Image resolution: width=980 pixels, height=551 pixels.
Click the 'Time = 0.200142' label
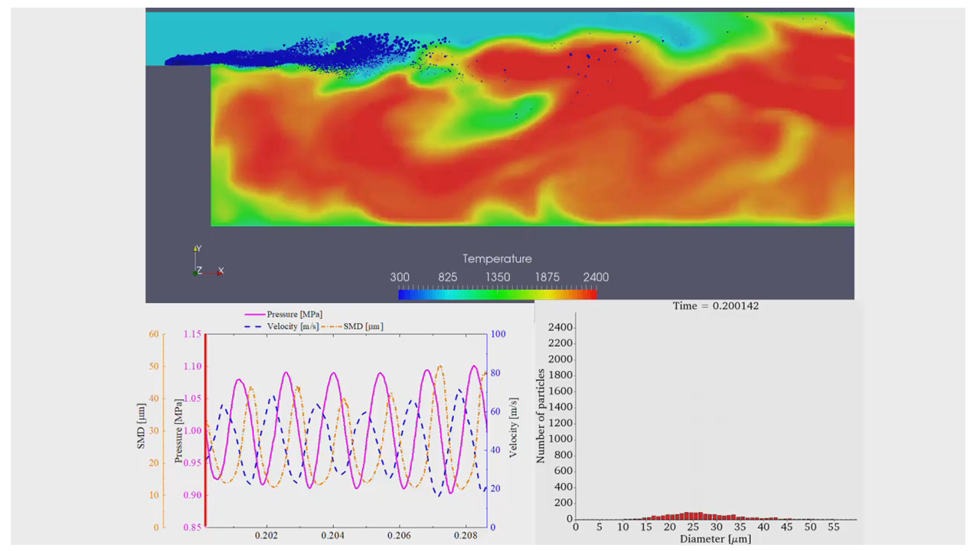(x=716, y=305)
